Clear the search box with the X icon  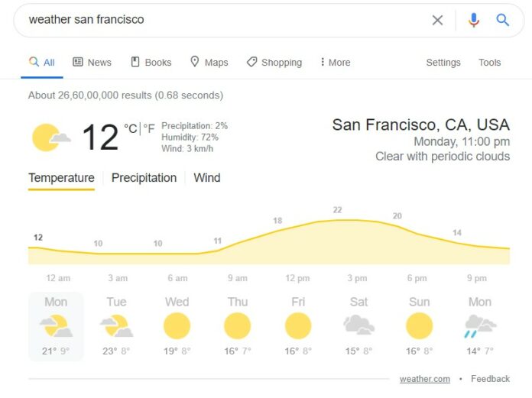click(437, 20)
